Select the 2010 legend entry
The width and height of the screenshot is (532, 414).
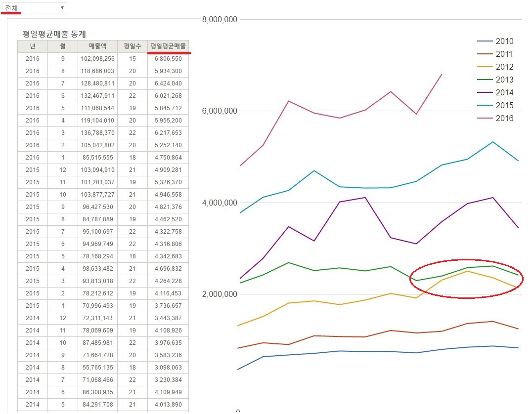495,41
